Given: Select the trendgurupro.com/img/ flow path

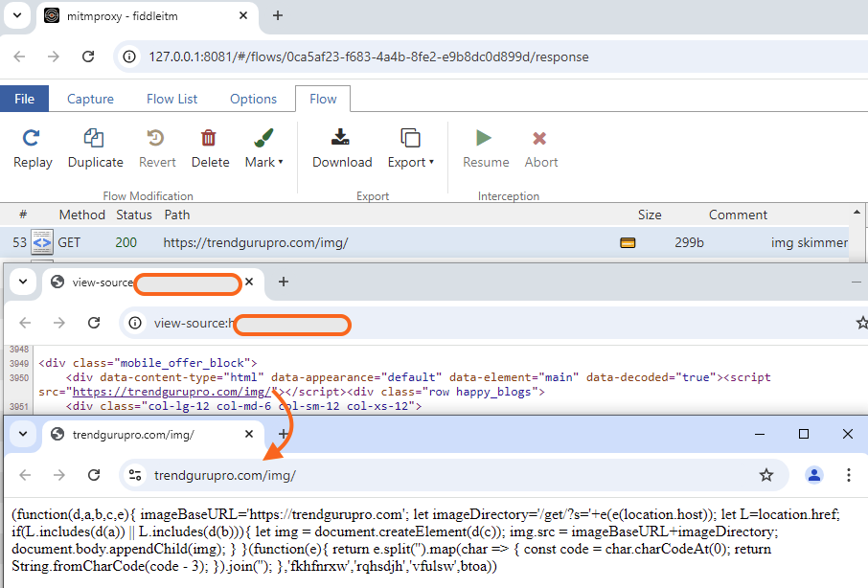Looking at the screenshot, I should tap(255, 243).
